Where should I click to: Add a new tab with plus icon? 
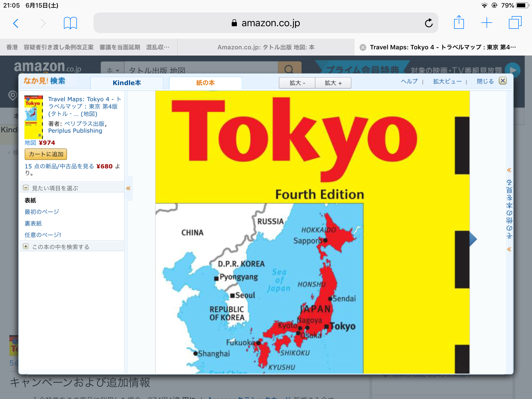[487, 23]
